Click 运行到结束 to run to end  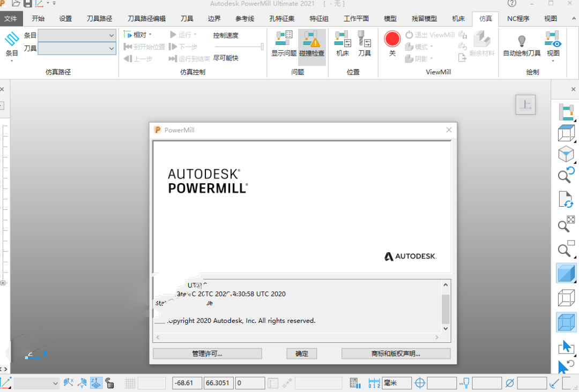point(189,58)
